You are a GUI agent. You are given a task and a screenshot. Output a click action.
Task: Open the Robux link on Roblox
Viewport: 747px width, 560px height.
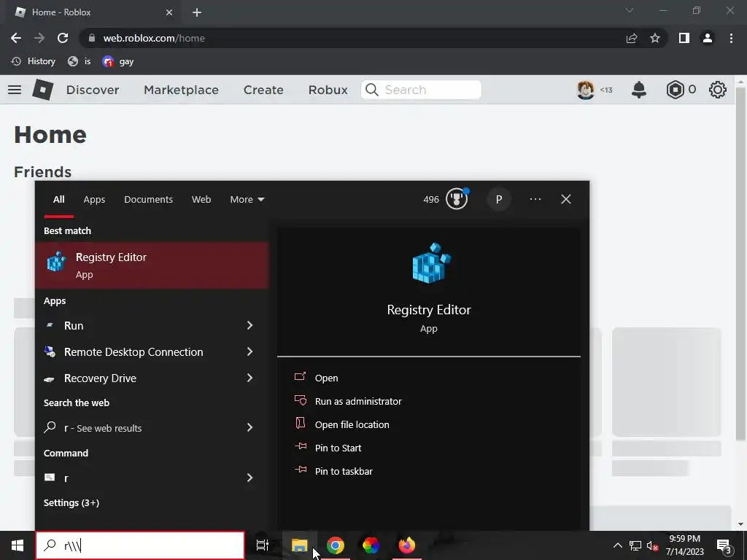click(328, 90)
